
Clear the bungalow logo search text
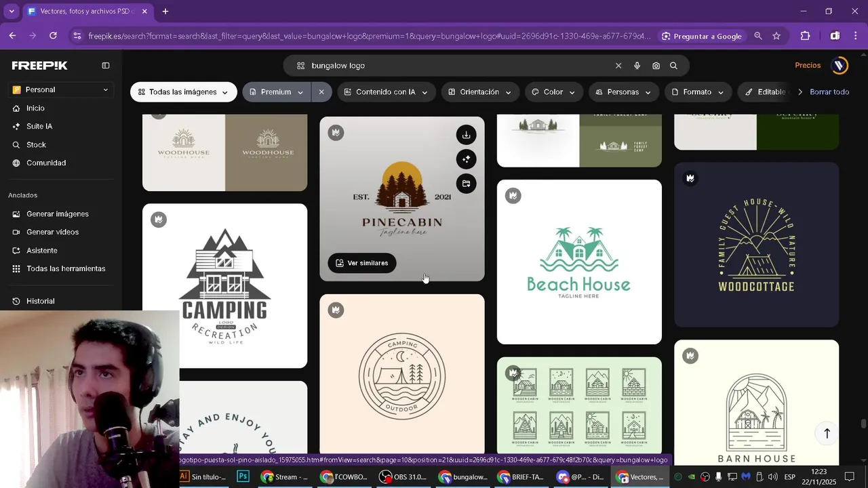(618, 66)
